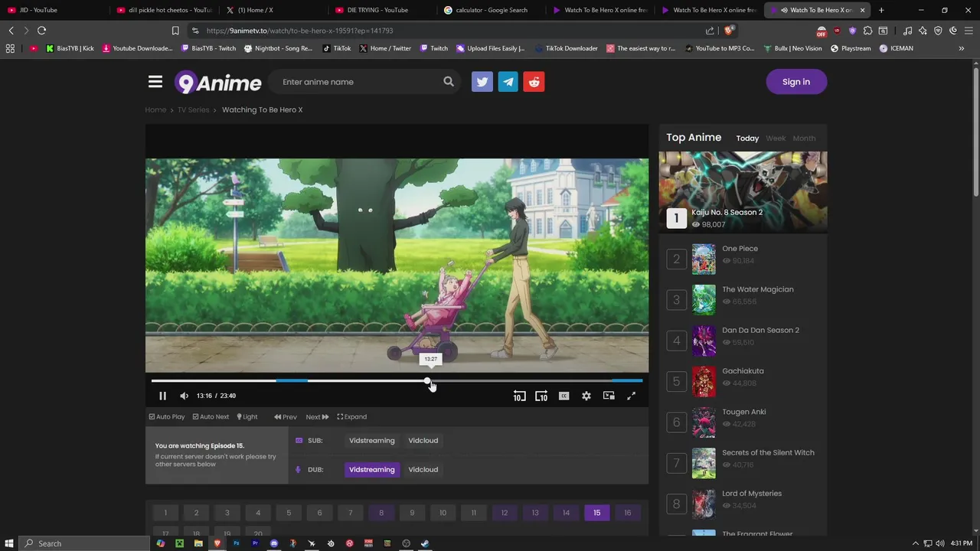The width and height of the screenshot is (980, 551).
Task: Select episode 16
Action: point(628,513)
